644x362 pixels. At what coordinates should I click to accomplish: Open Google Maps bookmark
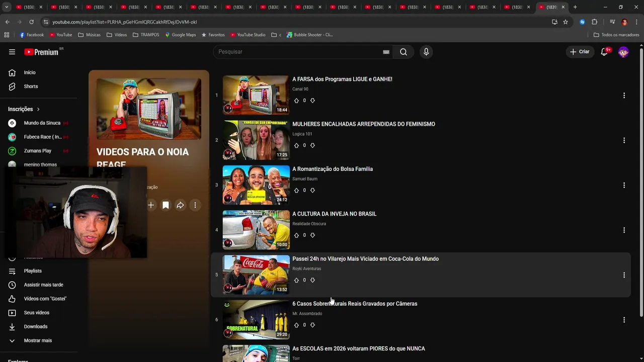180,35
